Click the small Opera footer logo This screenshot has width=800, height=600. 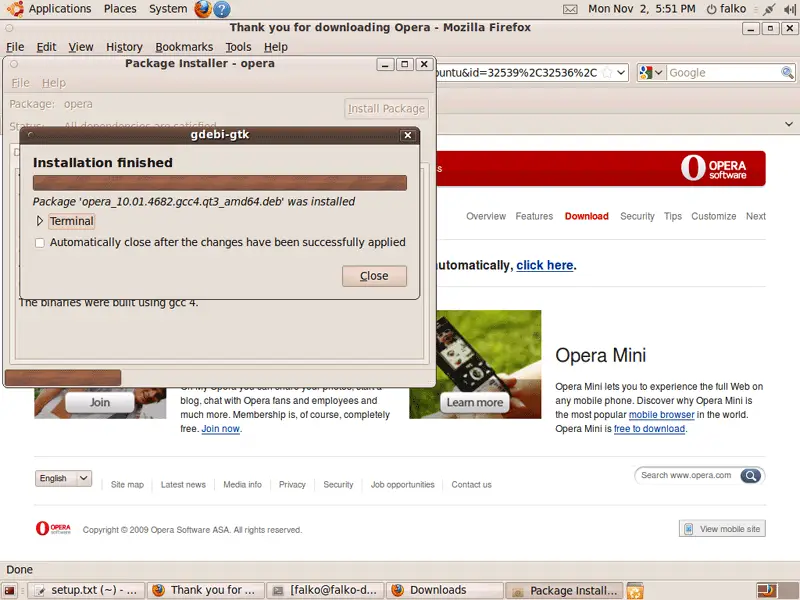tap(53, 528)
